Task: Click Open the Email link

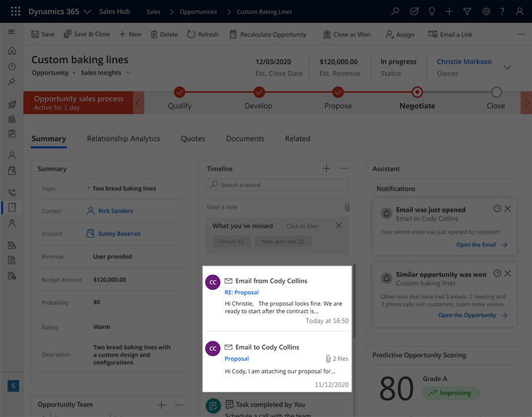Action: pyautogui.click(x=481, y=245)
